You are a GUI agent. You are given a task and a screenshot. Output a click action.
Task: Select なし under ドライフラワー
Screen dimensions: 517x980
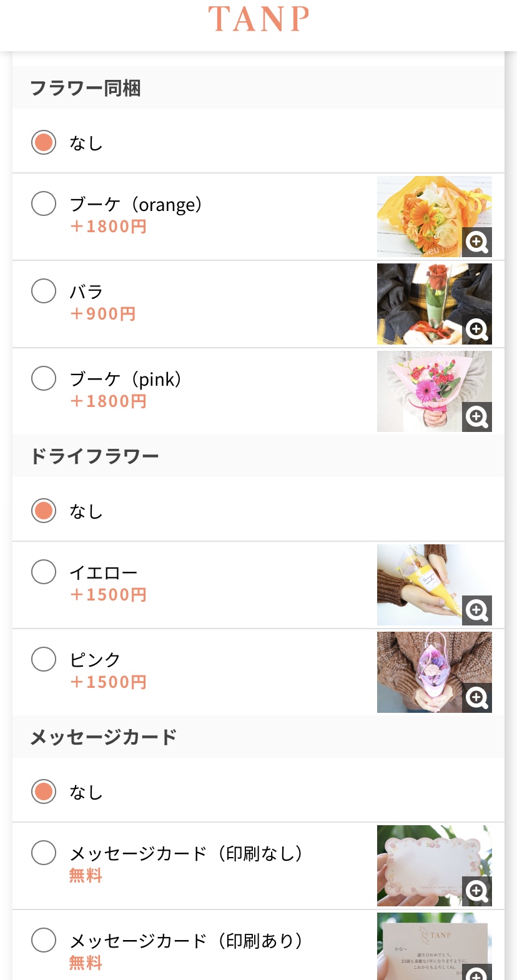coord(44,511)
